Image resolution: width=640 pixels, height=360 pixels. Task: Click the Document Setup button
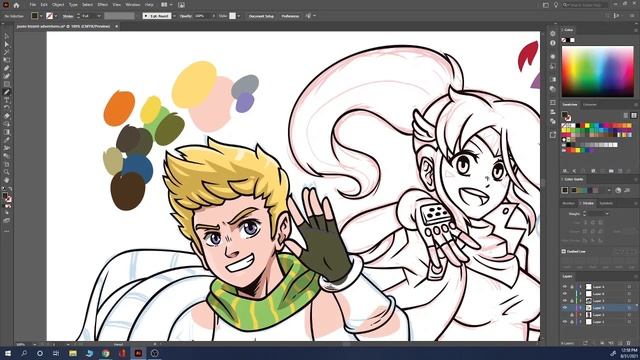(261, 16)
